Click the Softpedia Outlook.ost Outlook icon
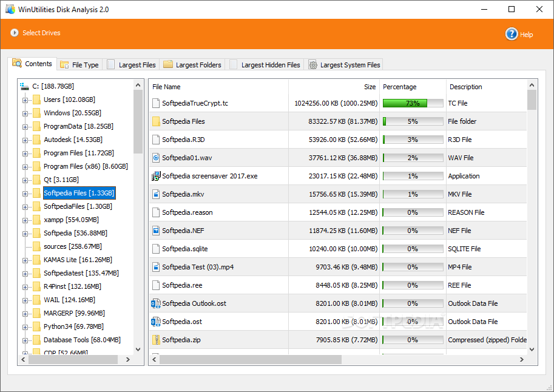 pos(156,303)
